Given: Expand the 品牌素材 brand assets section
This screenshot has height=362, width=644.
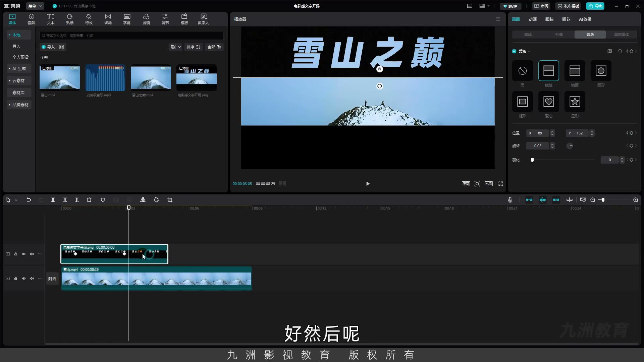Looking at the screenshot, I should click(19, 105).
